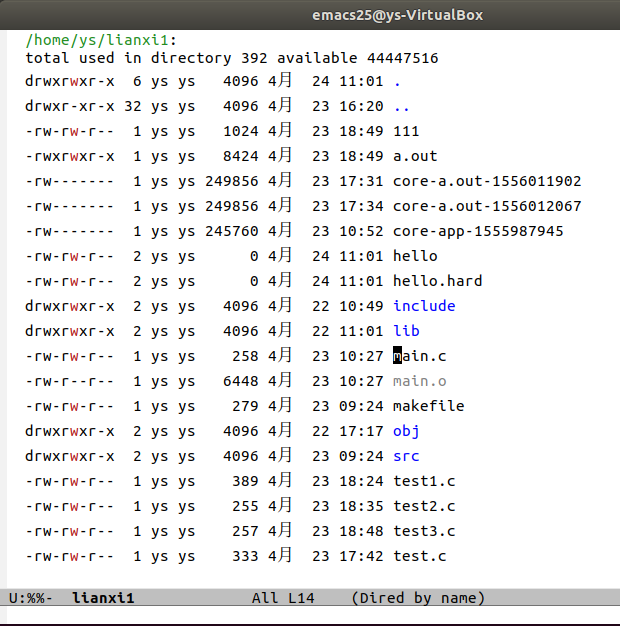
Task: Open the obj directory entry
Action: 406,431
